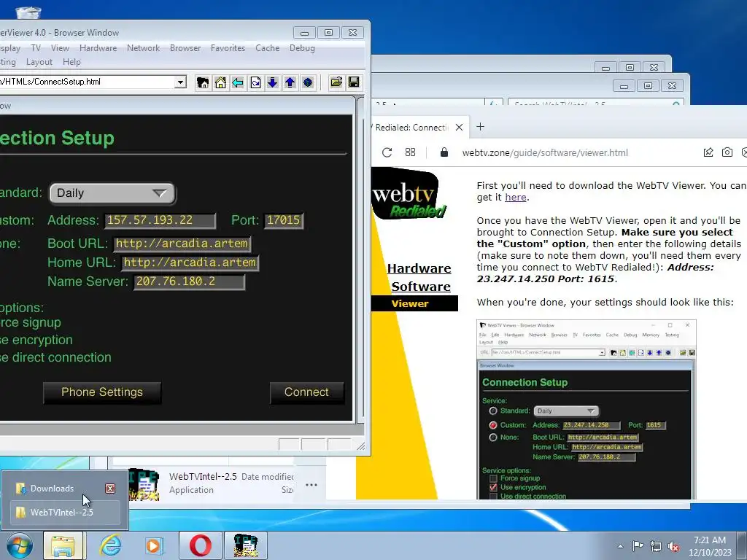Open the Software link on webpage sidebar

421,287
